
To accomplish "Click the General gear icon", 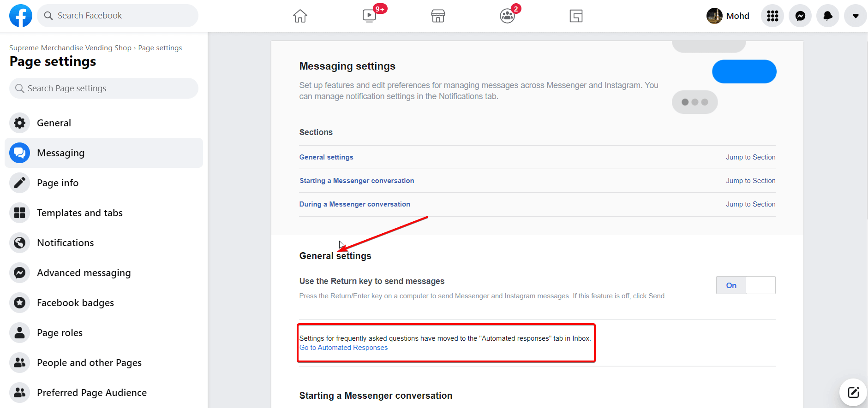I will tap(19, 123).
